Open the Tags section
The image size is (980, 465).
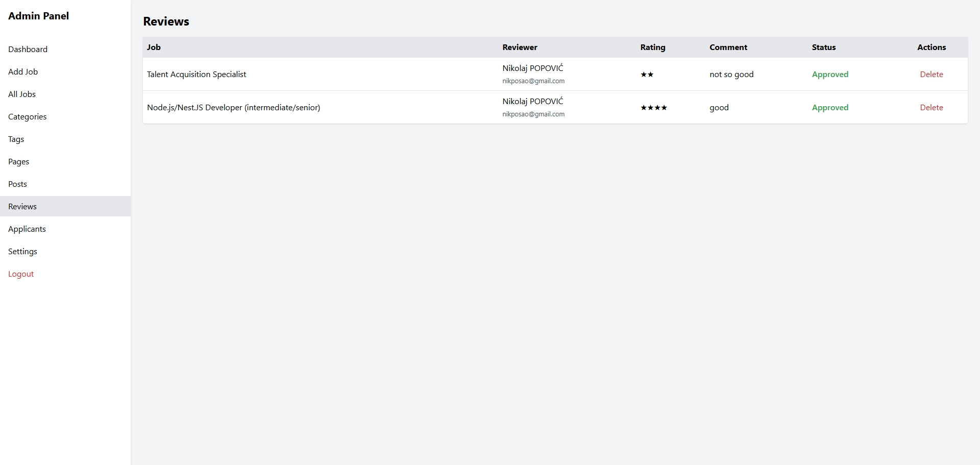point(16,139)
